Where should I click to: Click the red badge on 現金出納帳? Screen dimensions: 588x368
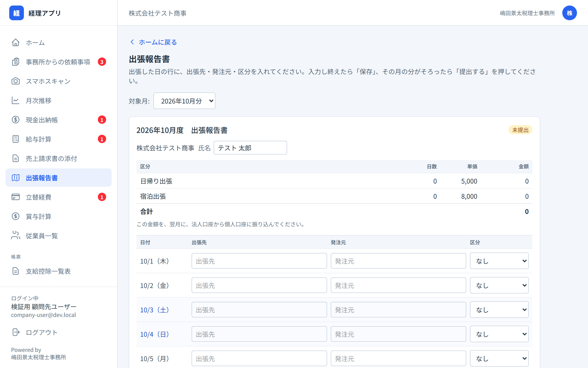coord(102,120)
